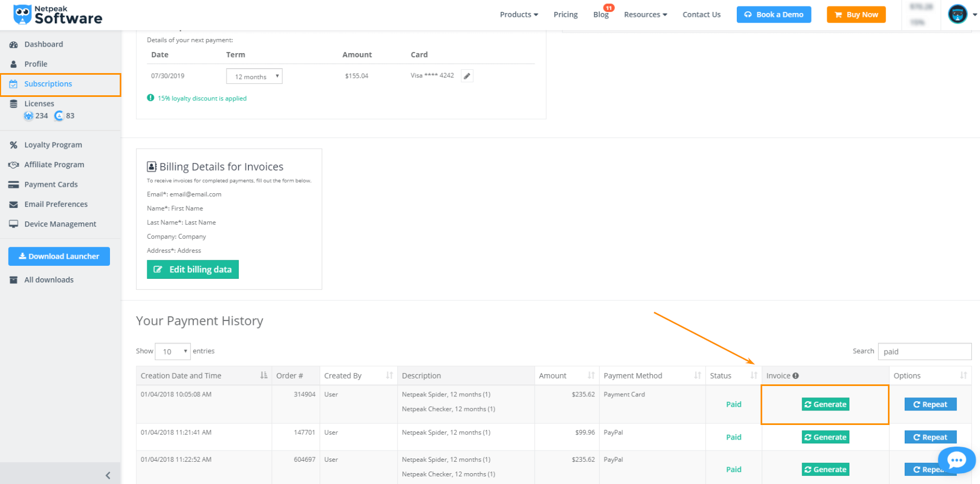Viewport: 980px width, 484px height.
Task: Expand the Products menu
Action: (519, 15)
